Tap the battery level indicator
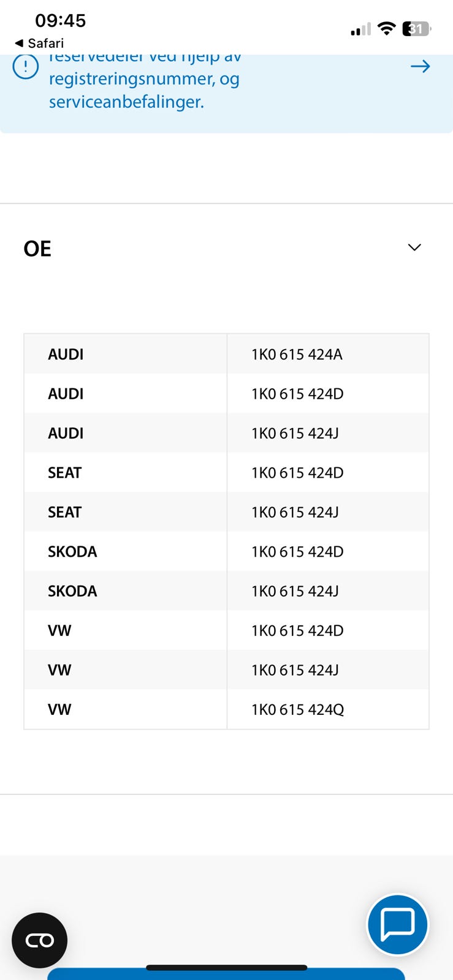Viewport: 453px width, 980px height. point(416,29)
